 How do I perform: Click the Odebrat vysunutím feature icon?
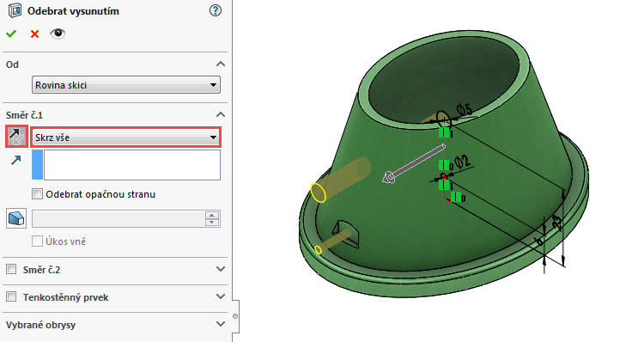click(x=15, y=10)
